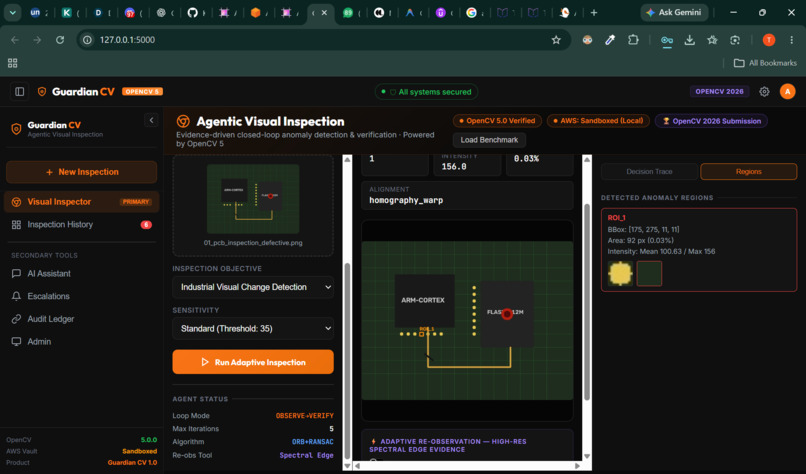The height and width of the screenshot is (474, 806).
Task: Collapse the sidebar with the chevron
Action: (x=151, y=120)
